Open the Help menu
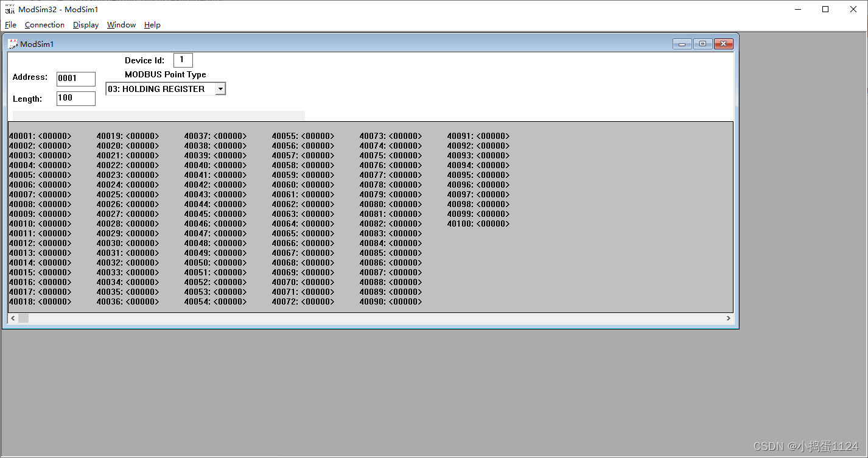Screen dimensions: 868x458 click(152, 24)
